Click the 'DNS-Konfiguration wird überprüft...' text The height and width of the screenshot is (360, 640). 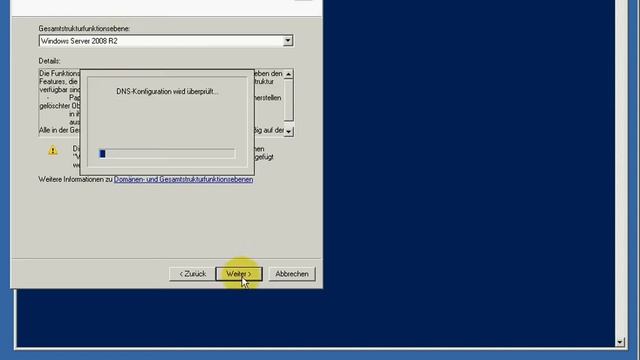click(x=167, y=92)
